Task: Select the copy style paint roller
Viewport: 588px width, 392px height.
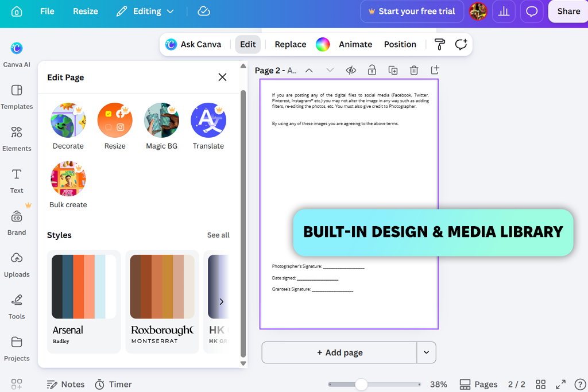Action: click(439, 44)
